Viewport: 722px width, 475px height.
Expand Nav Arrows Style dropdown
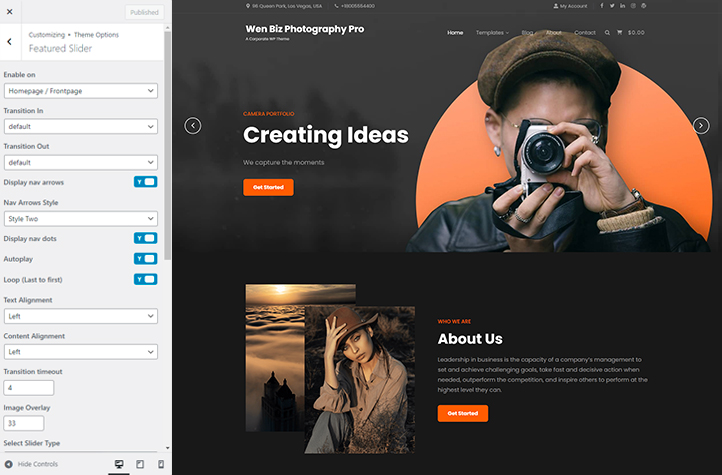click(80, 218)
